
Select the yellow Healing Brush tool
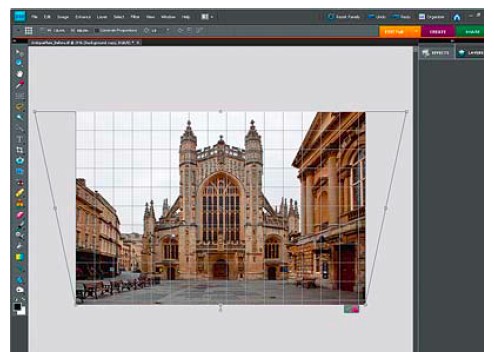coord(20,193)
